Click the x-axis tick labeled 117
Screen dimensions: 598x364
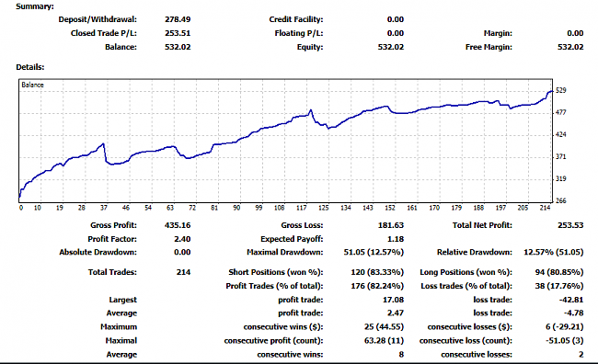point(301,208)
